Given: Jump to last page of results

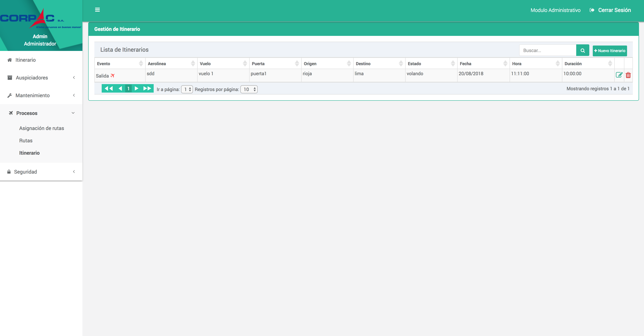Looking at the screenshot, I should click(x=147, y=88).
